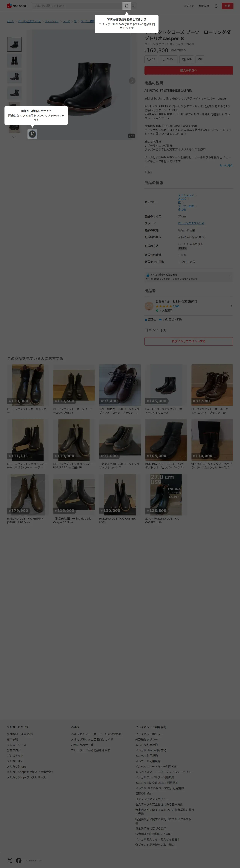Open メルカリ利用規約 footer link
240x868 pixels.
(x=147, y=745)
